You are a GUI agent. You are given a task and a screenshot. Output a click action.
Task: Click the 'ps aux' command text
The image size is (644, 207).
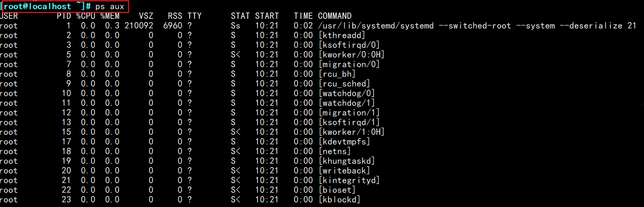pyautogui.click(x=110, y=6)
